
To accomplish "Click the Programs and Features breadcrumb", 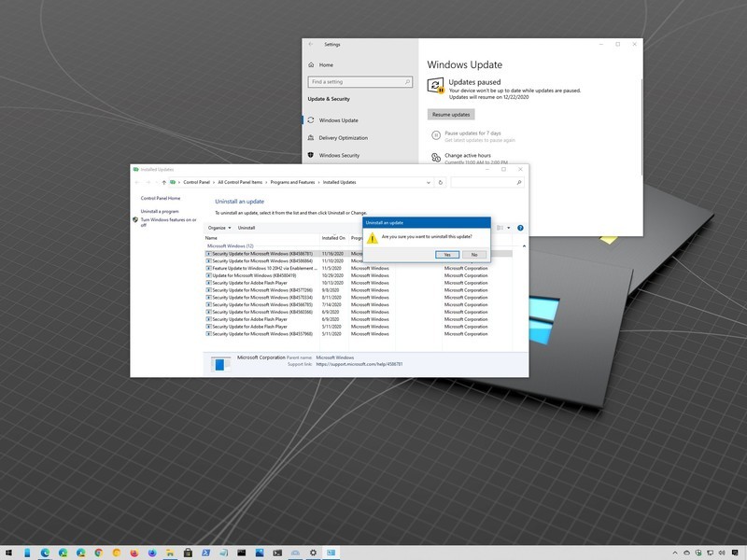I will (x=292, y=182).
